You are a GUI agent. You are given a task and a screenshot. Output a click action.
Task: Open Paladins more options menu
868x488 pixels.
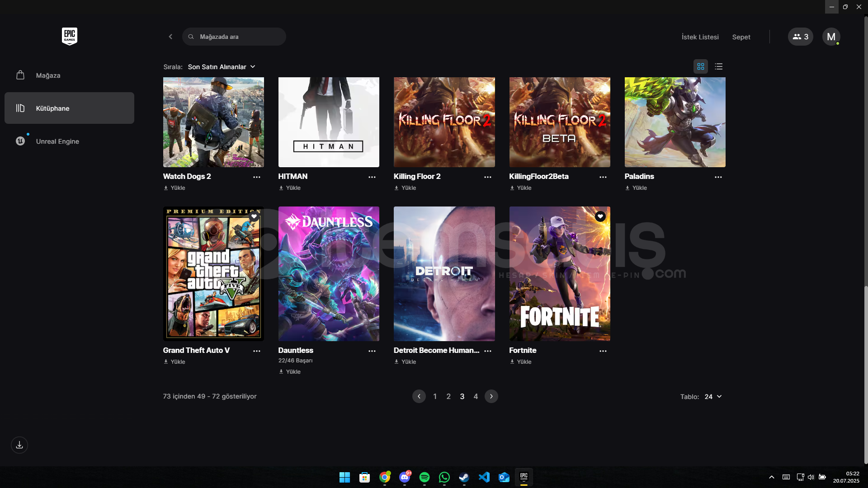pyautogui.click(x=718, y=177)
